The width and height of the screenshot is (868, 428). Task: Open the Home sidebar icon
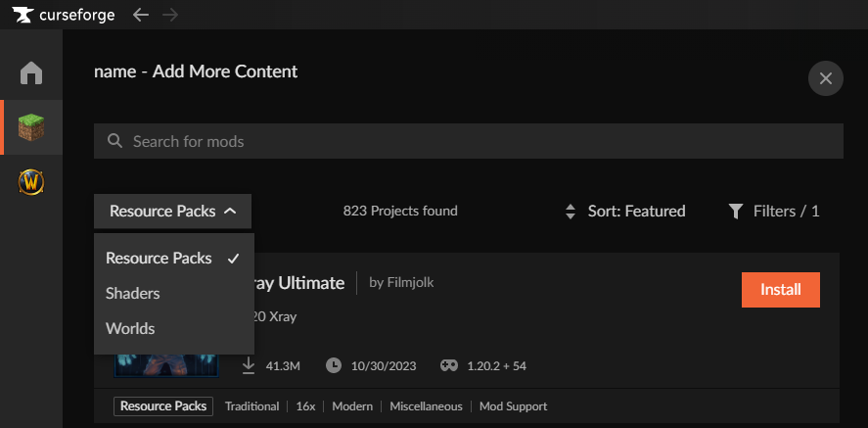pos(31,72)
